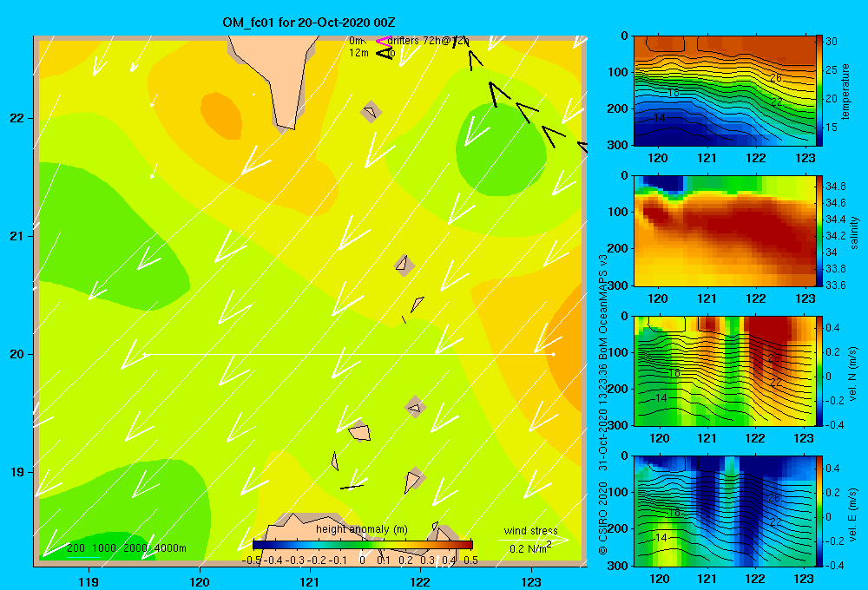Click the orange high-height patch near 120.2E 22N
868x590 pixels.
(x=220, y=115)
